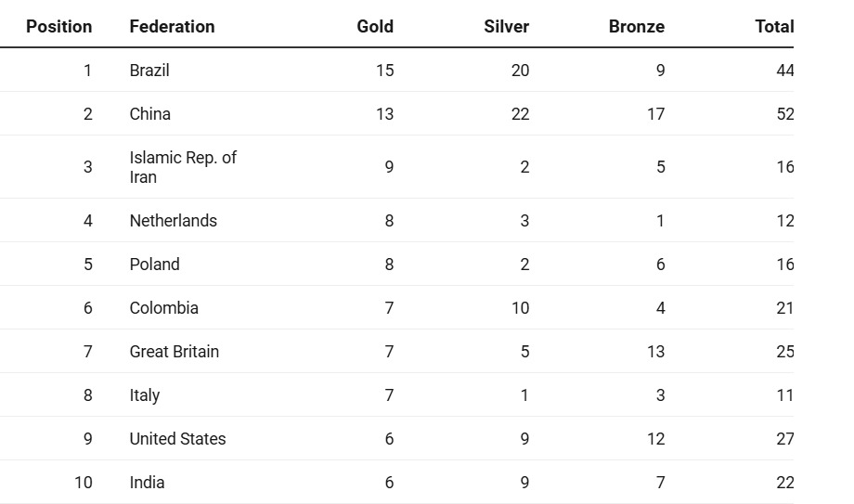Click the Position column header
Image resolution: width=854 pixels, height=504 pixels.
59,27
